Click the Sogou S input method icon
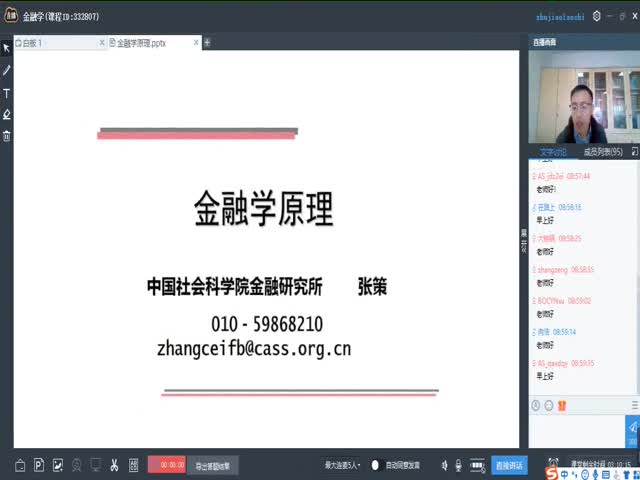The image size is (640, 480). click(x=553, y=474)
